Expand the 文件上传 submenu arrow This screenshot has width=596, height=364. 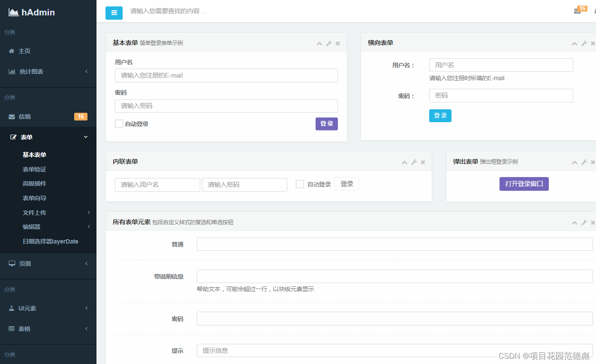click(89, 213)
